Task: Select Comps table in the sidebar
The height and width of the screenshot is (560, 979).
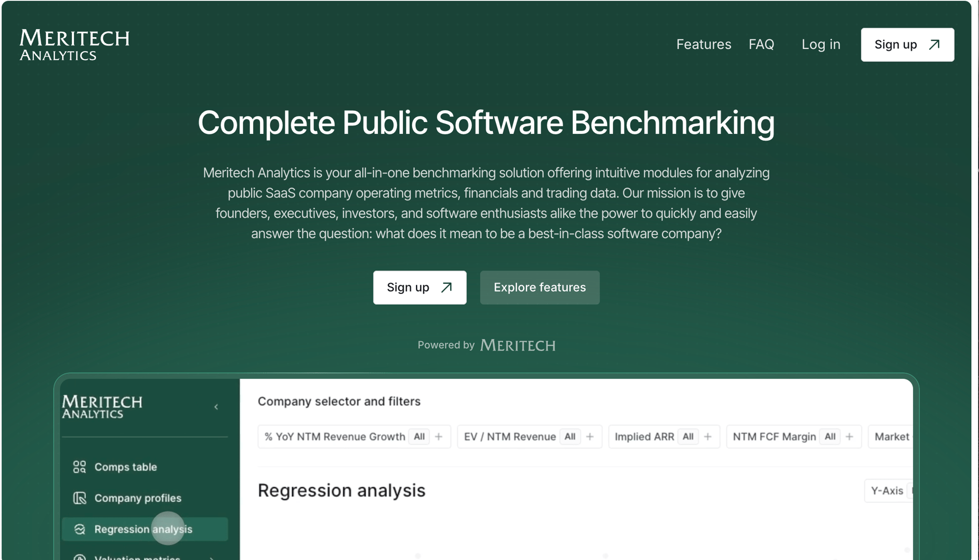Action: click(x=125, y=467)
